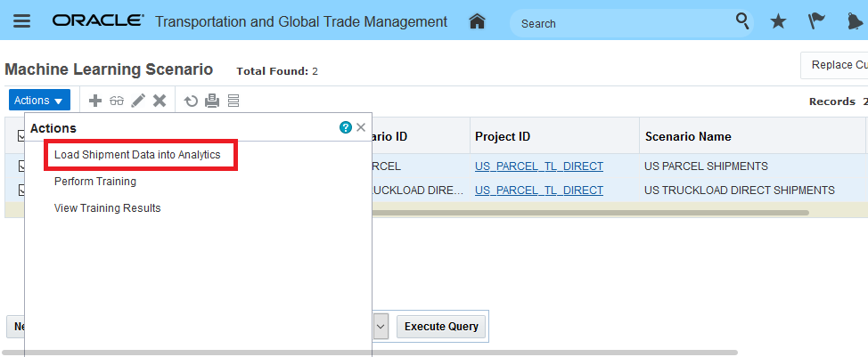Viewport: 868px width, 357px height.
Task: Print the scenario list
Action: coord(212,101)
